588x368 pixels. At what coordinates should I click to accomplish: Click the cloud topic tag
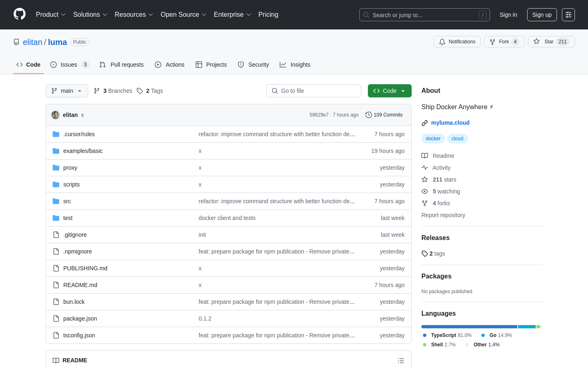(457, 139)
